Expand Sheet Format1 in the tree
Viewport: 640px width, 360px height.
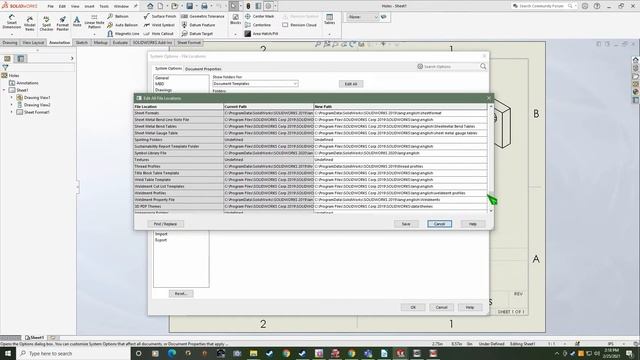[12, 112]
